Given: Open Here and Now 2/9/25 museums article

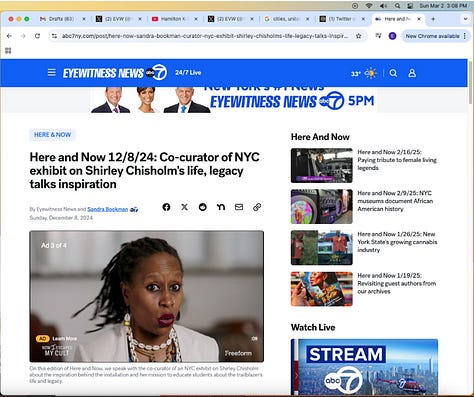Looking at the screenshot, I should click(x=395, y=201).
